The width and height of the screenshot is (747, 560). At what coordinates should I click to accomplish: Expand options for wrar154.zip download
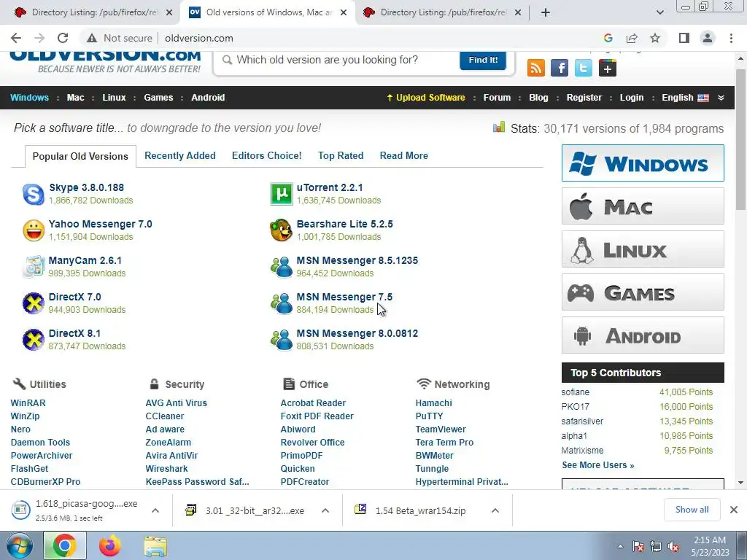[495, 510]
